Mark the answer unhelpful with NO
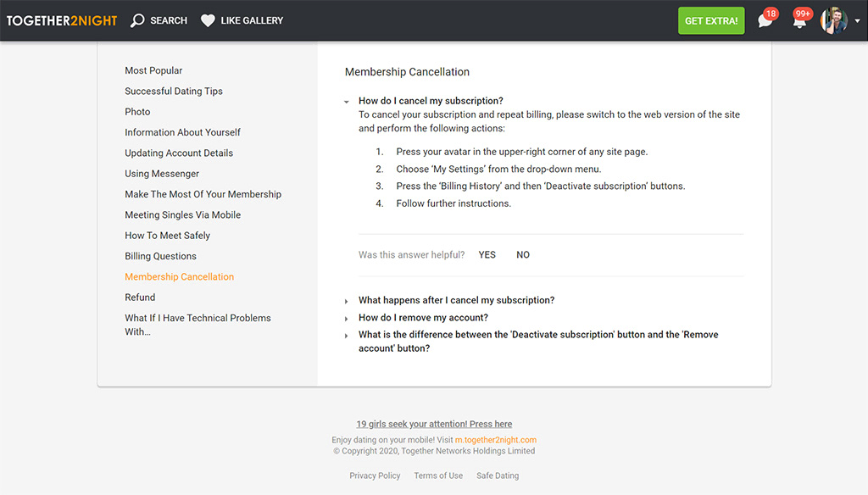 point(522,254)
